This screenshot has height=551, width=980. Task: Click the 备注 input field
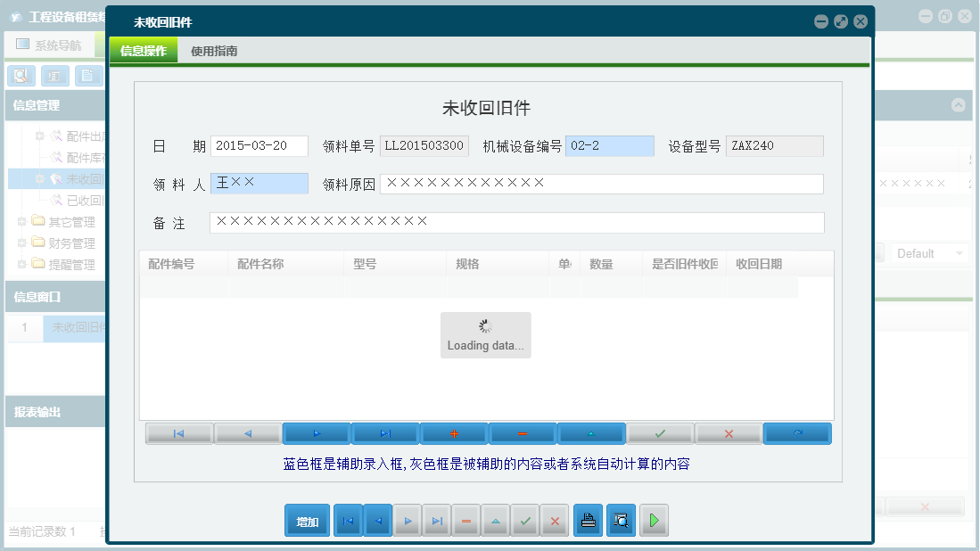[x=517, y=223]
